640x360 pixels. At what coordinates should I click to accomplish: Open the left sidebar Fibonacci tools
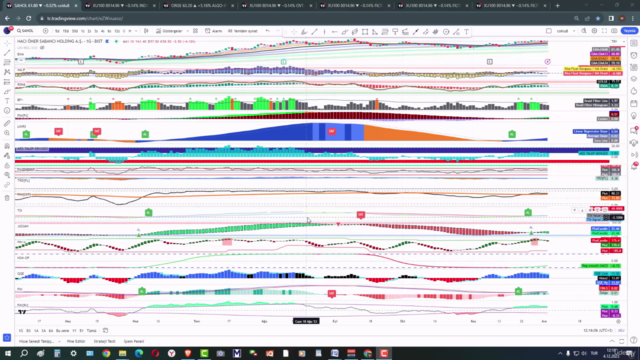pyautogui.click(x=7, y=62)
